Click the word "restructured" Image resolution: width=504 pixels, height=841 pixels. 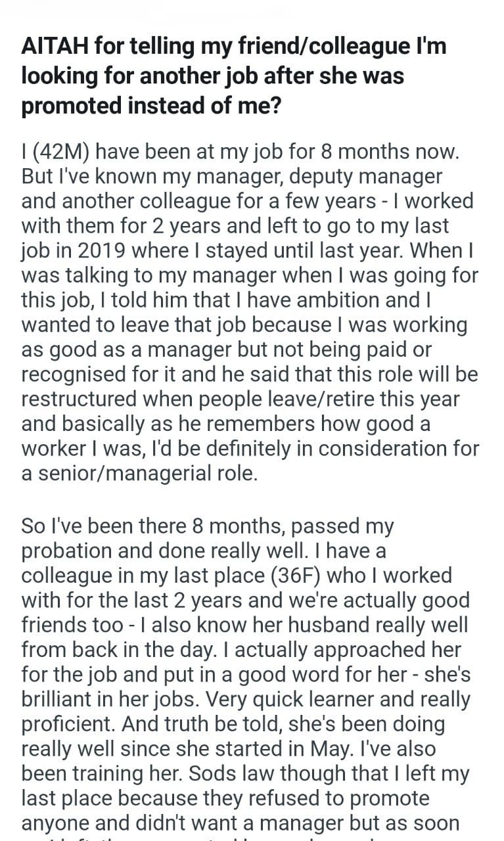81,398
